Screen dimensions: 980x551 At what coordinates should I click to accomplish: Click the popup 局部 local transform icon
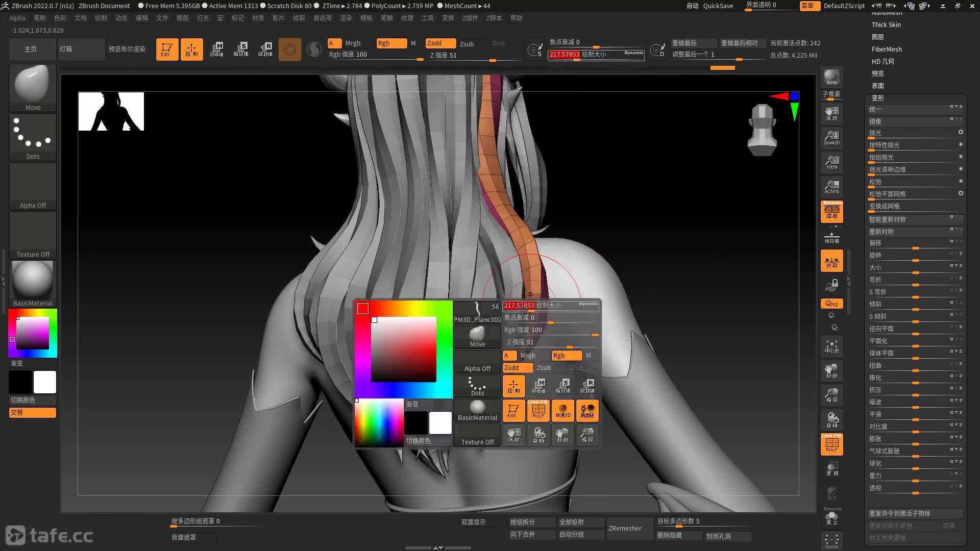click(587, 411)
